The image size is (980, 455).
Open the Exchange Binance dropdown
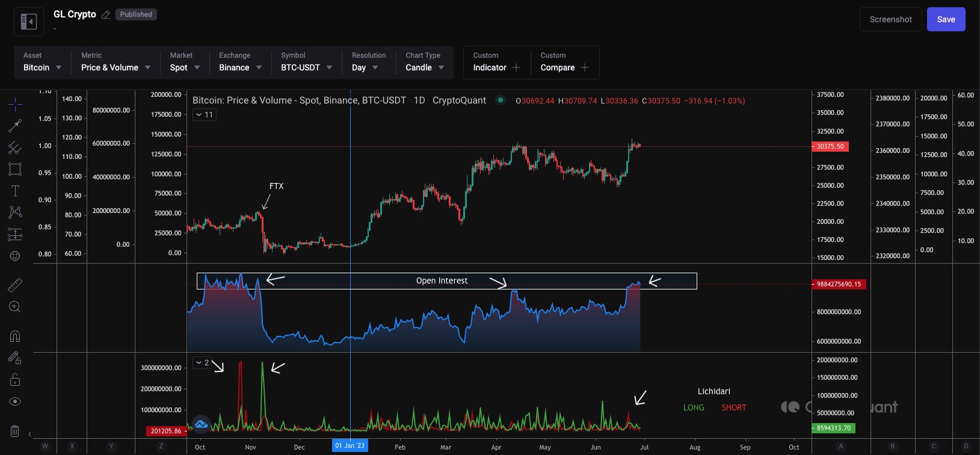point(240,62)
